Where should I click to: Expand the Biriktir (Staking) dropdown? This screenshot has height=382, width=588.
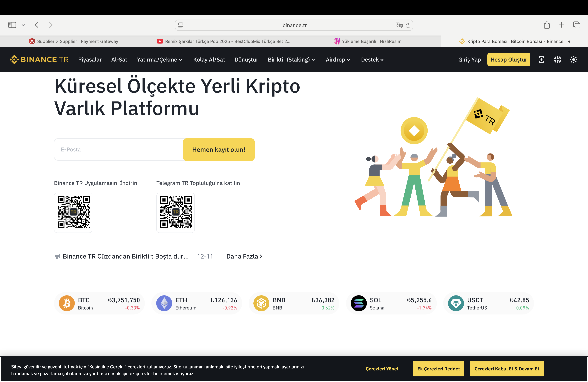(291, 60)
